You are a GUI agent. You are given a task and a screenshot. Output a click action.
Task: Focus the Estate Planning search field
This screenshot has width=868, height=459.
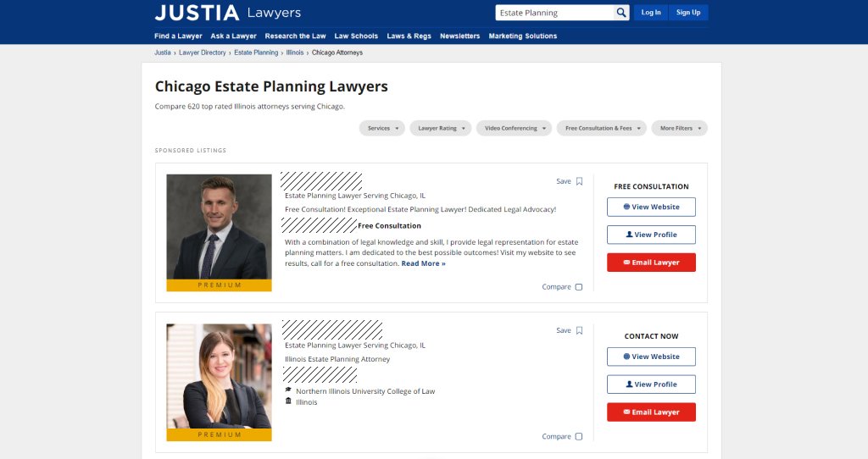click(554, 13)
